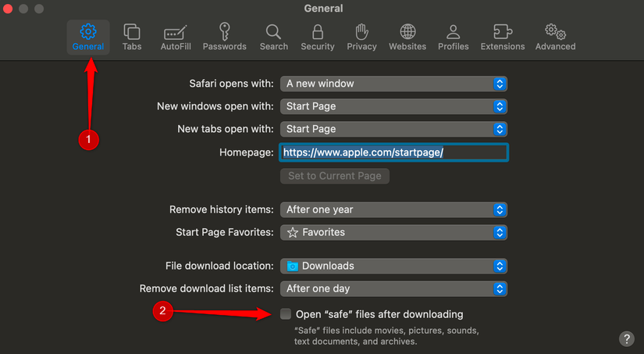Image resolution: width=644 pixels, height=354 pixels.
Task: Open the Advanced gears pane
Action: coord(555,37)
